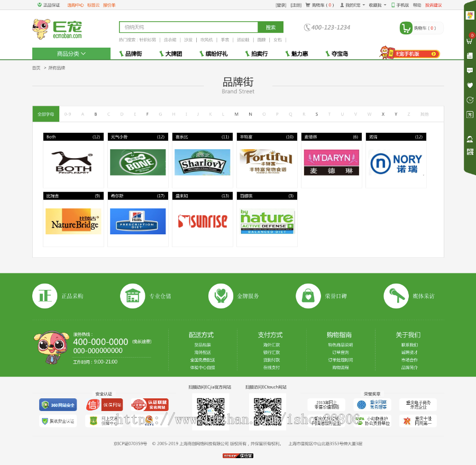Image resolution: width=476 pixels, height=465 pixels.
Task: Open the by nature brand card
Action: (x=267, y=220)
